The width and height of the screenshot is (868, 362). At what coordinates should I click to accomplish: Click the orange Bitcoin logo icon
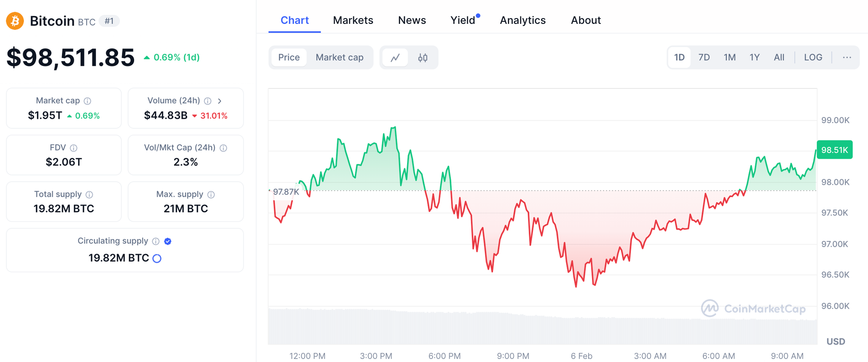(x=15, y=21)
